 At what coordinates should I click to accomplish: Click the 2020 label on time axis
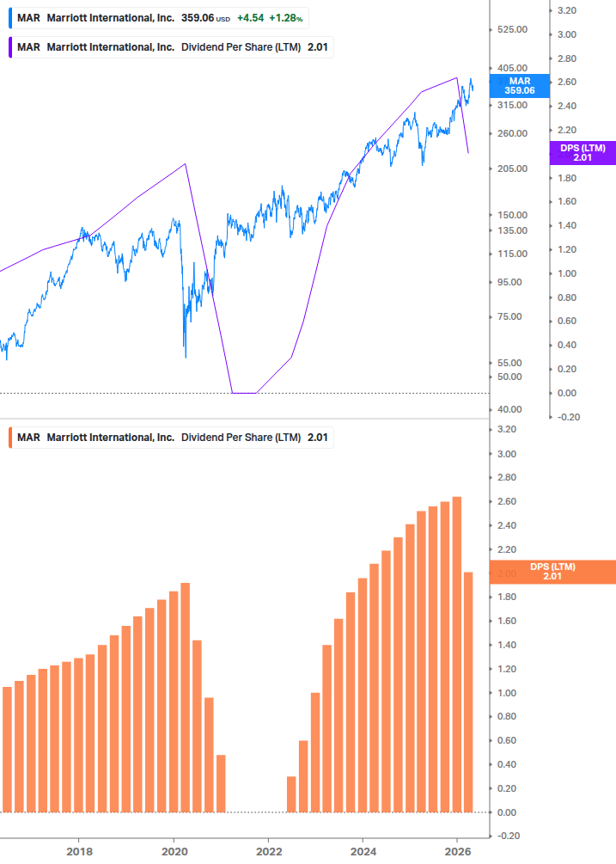(x=174, y=851)
